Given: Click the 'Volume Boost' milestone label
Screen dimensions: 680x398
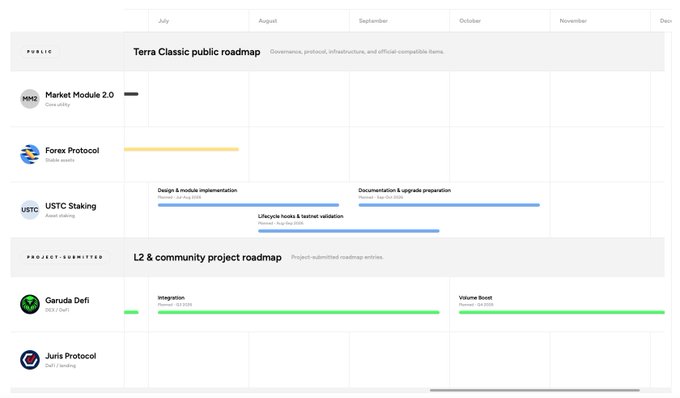Looking at the screenshot, I should click(x=475, y=298).
